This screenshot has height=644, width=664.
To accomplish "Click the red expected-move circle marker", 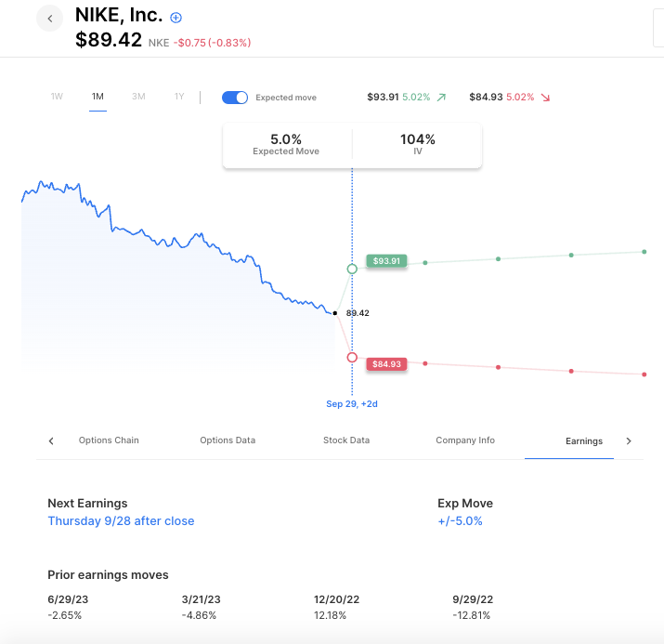I will coord(352,358).
